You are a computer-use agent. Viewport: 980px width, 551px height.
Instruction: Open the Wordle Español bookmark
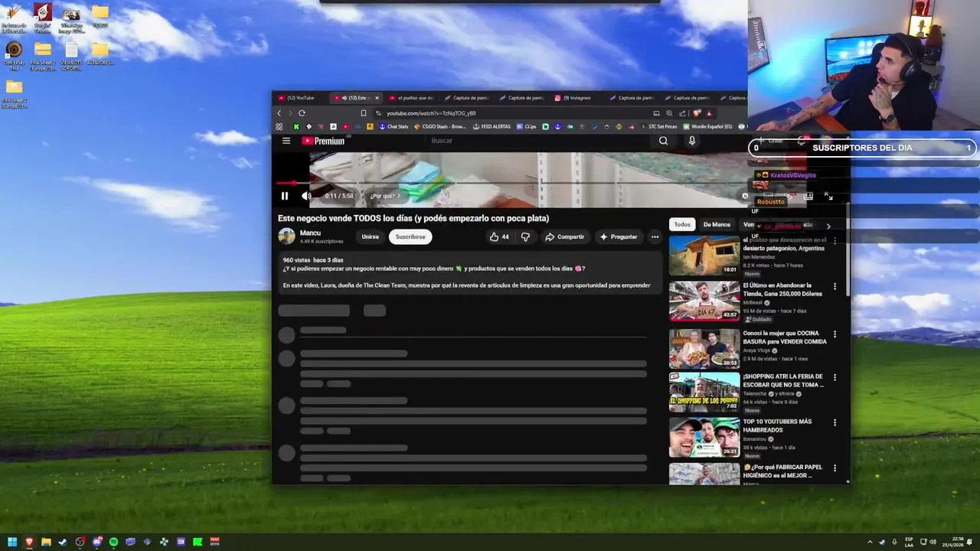[708, 126]
